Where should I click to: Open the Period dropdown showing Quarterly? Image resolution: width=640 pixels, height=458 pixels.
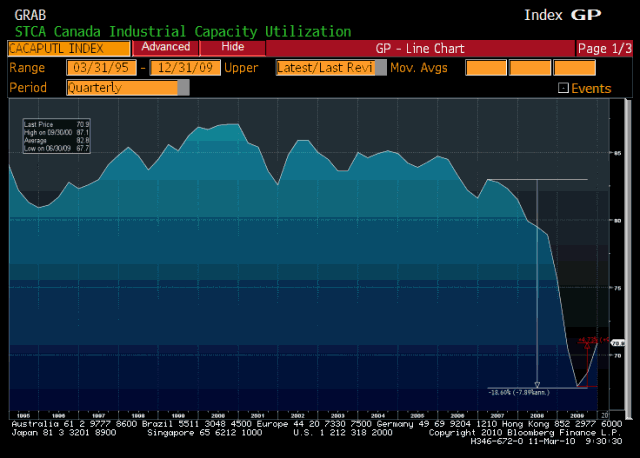127,87
